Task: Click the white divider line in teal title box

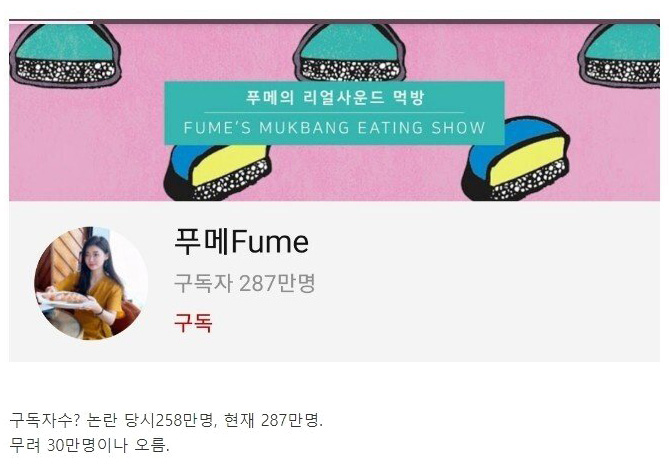Action: tap(334, 113)
